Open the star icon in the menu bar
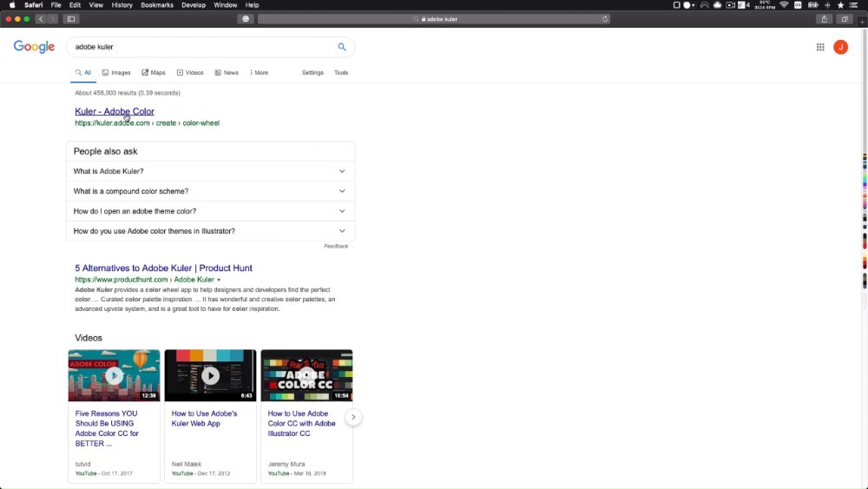This screenshot has width=868, height=489. [x=841, y=5]
